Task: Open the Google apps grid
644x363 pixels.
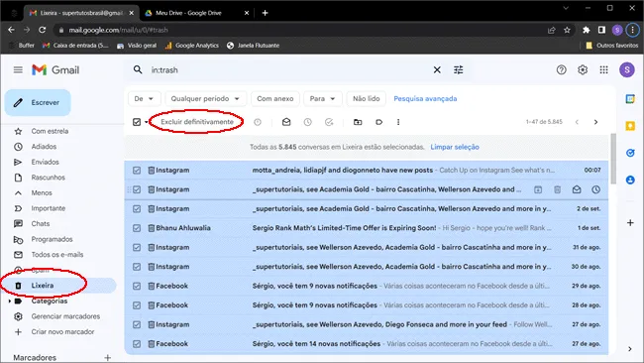Action: point(603,69)
